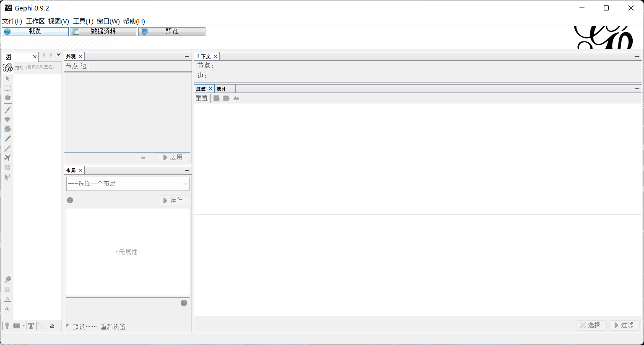Image resolution: width=644 pixels, height=345 pixels.
Task: Select the painter brush tool
Action: pos(8,110)
